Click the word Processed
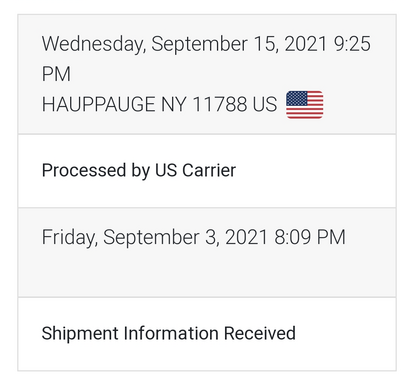This screenshot has width=414, height=386. pos(84,170)
